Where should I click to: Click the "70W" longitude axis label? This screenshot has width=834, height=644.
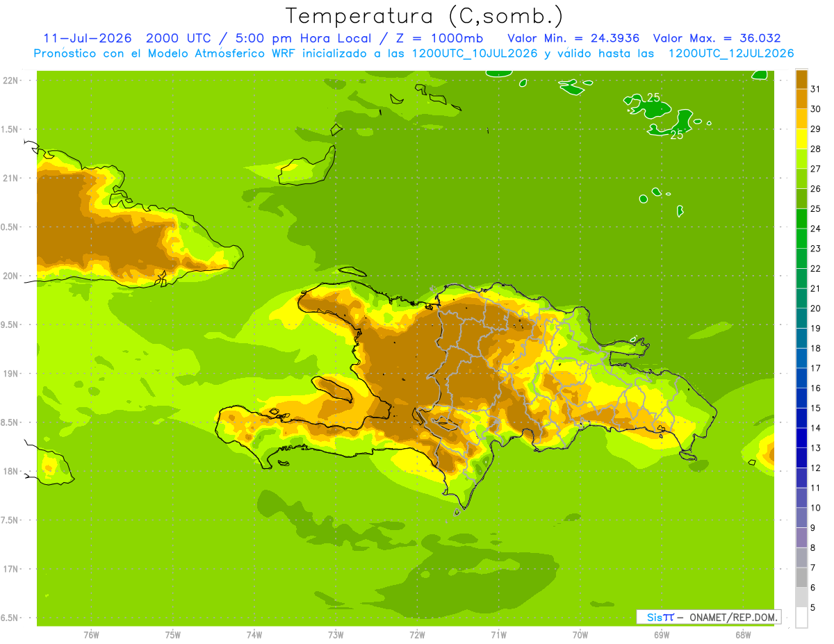[x=580, y=634]
